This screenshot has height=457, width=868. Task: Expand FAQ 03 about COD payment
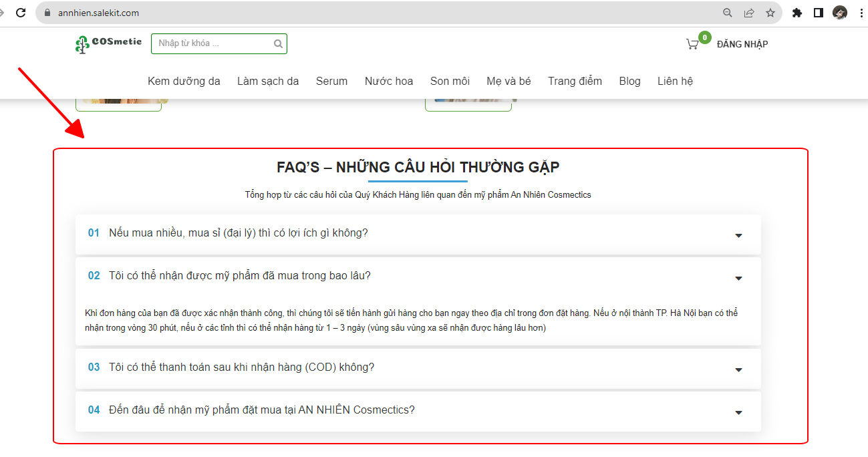coord(738,369)
